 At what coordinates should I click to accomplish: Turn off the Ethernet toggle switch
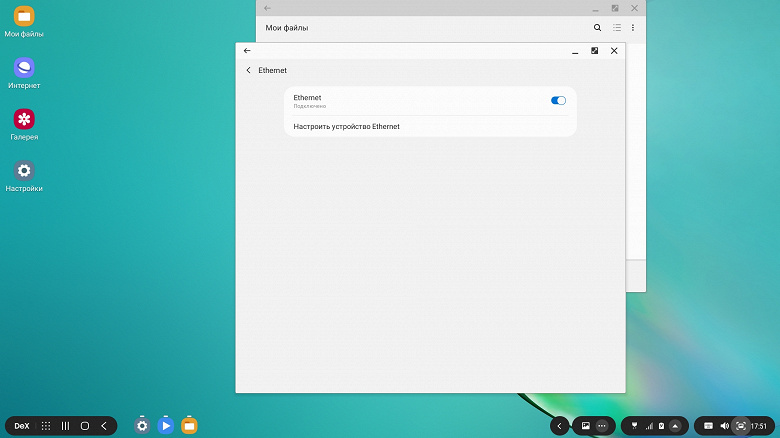tap(558, 101)
